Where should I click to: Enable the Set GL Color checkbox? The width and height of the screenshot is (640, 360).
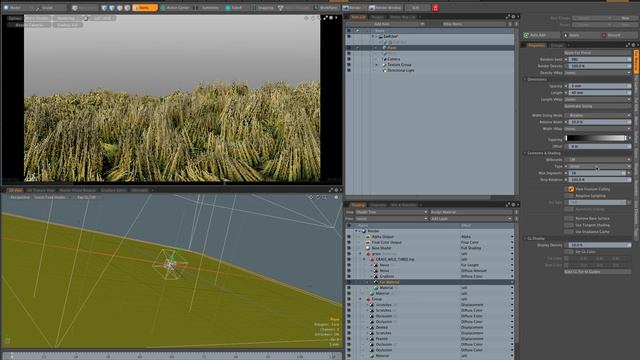[569, 252]
